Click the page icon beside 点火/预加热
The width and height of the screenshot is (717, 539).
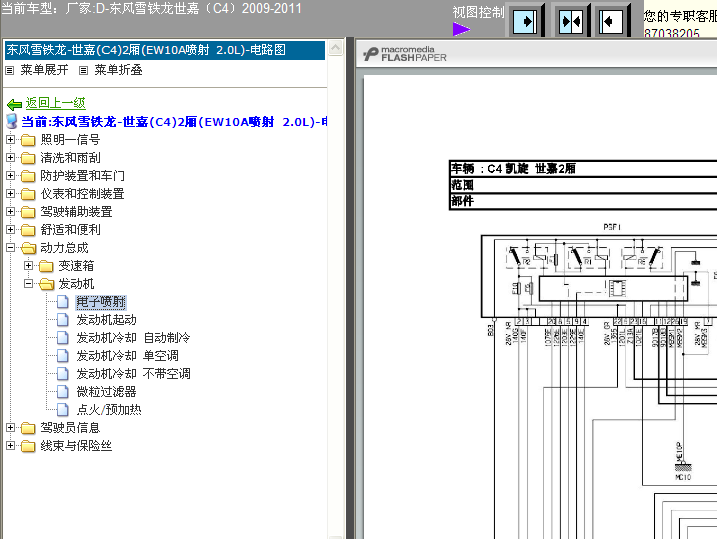pyautogui.click(x=63, y=410)
